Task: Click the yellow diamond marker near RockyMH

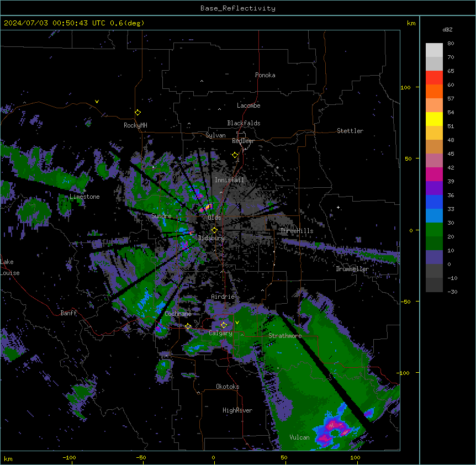Action: click(137, 112)
